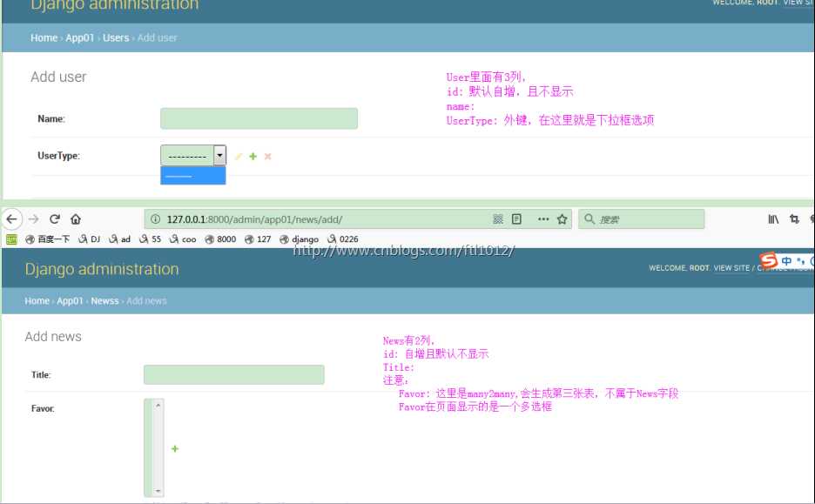This screenshot has width=815, height=504.
Task: Click the Name input field
Action: tap(259, 118)
